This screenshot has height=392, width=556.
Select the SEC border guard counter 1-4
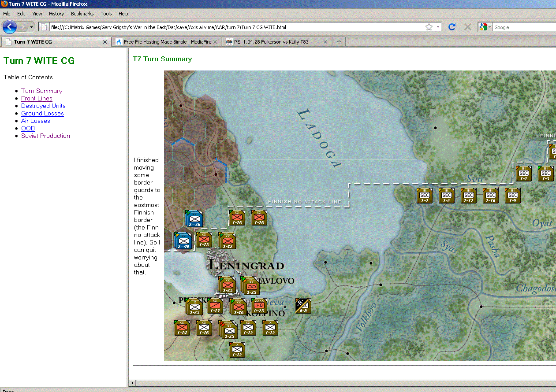[x=425, y=196]
